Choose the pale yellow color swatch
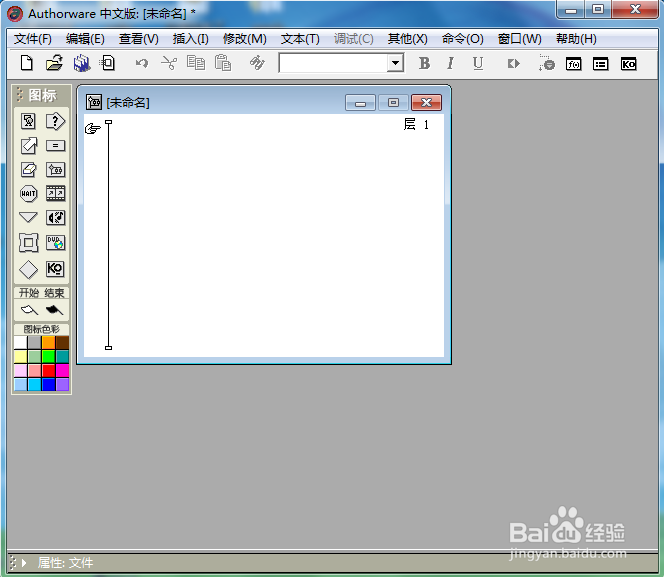Image resolution: width=664 pixels, height=577 pixels. [20, 356]
